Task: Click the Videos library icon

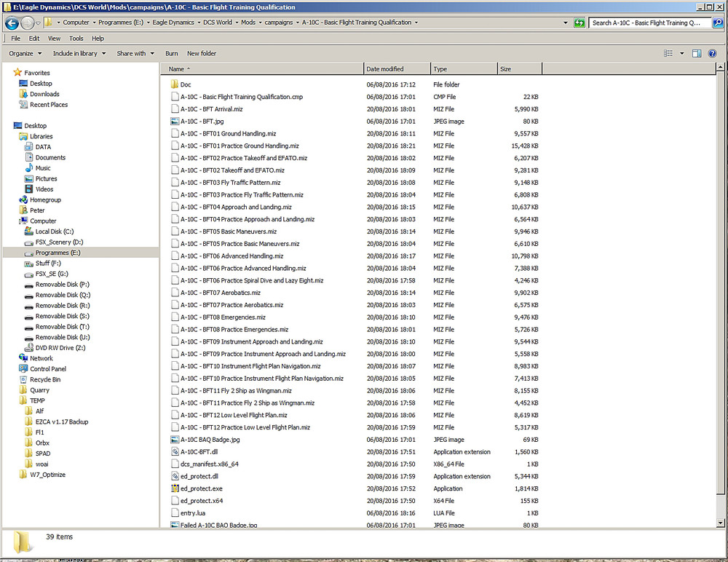Action: [x=29, y=189]
